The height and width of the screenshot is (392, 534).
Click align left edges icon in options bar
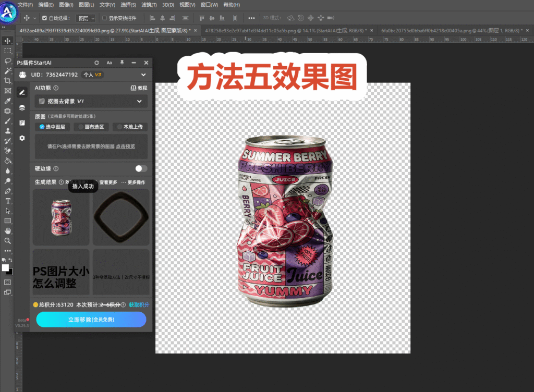(152, 18)
